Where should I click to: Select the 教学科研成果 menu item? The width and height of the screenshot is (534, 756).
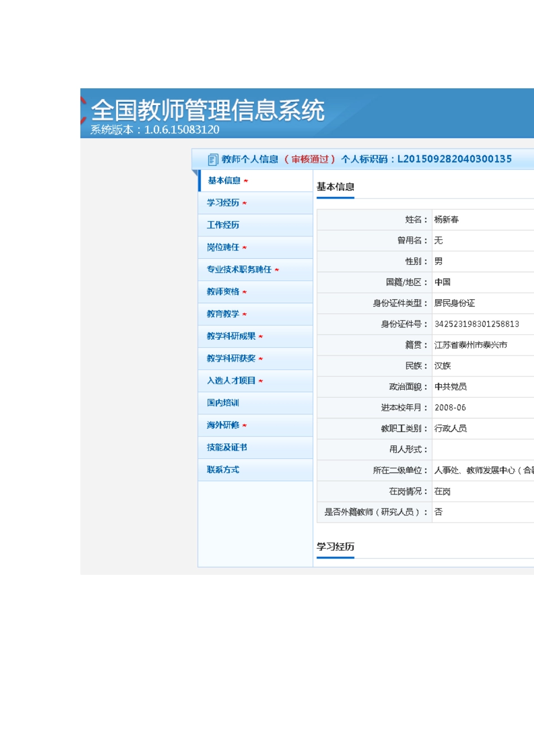231,336
